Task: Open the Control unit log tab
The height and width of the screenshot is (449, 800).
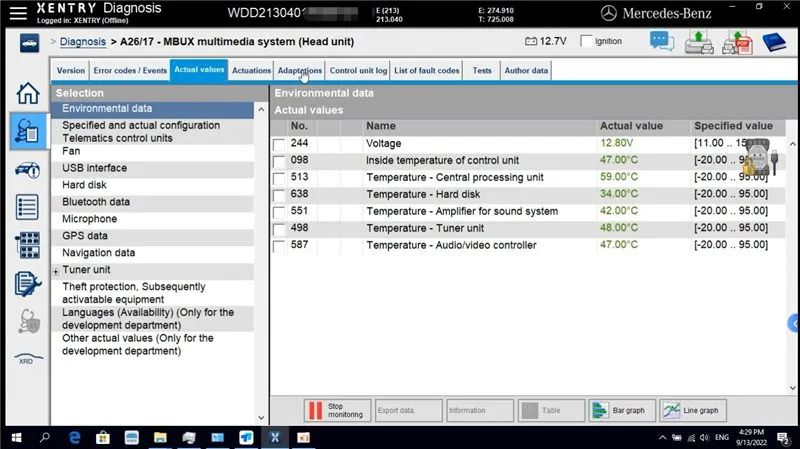Action: pyautogui.click(x=358, y=70)
